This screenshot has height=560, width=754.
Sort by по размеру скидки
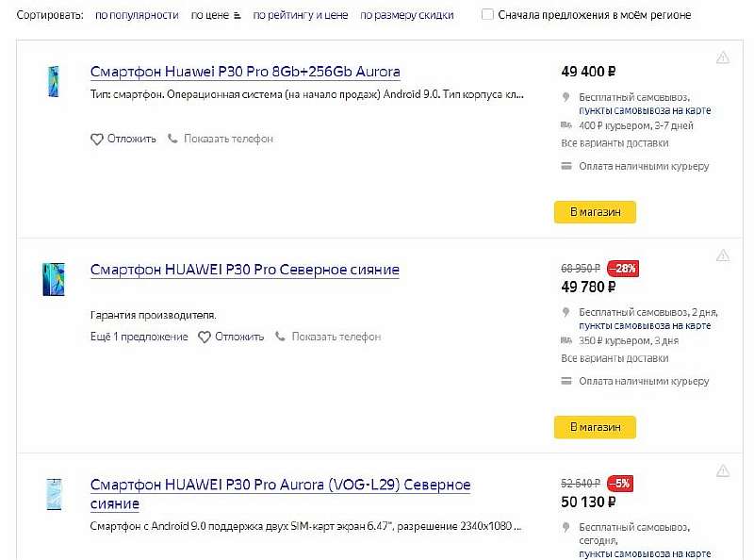point(406,15)
